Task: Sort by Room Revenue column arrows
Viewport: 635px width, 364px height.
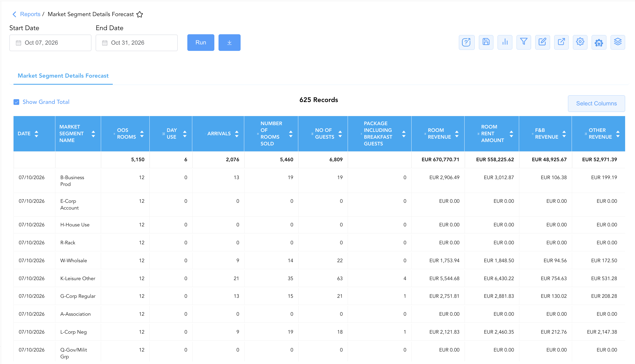Action: pyautogui.click(x=457, y=134)
